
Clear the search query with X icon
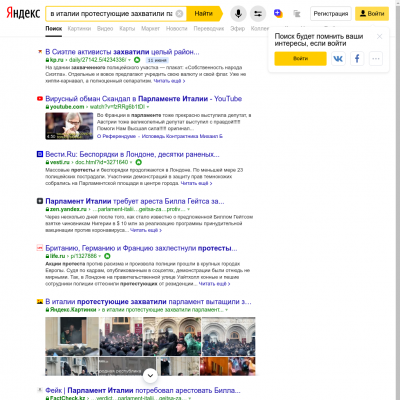[x=179, y=14]
